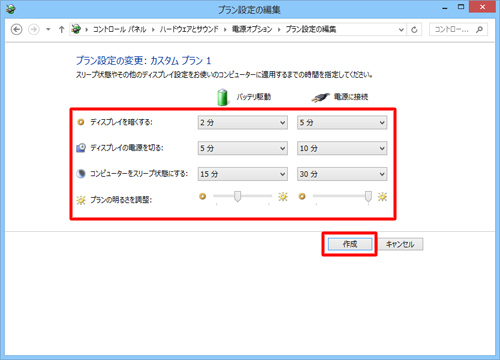Screen dimensions: 500x360
Task: Click bright sun icon of plugged-in brightness slider
Action: [382, 197]
